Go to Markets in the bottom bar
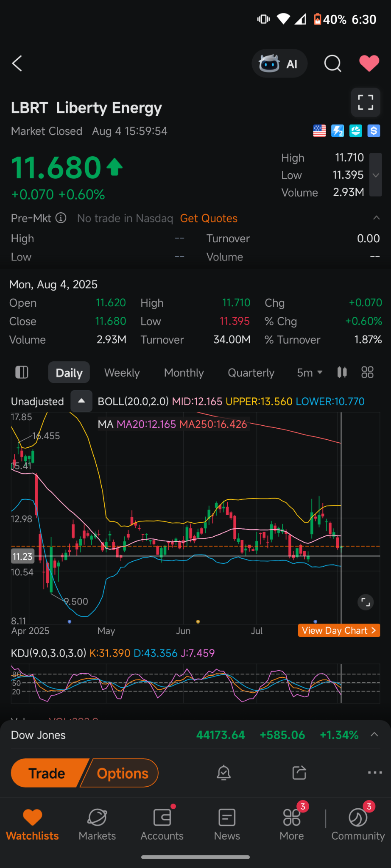 tap(97, 824)
